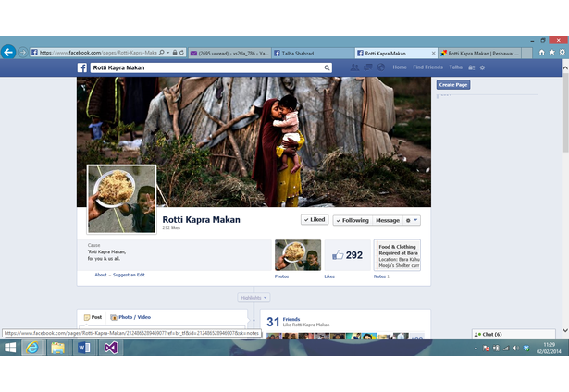This screenshot has height=392, width=569.
Task: Open the About link
Action: 101,275
